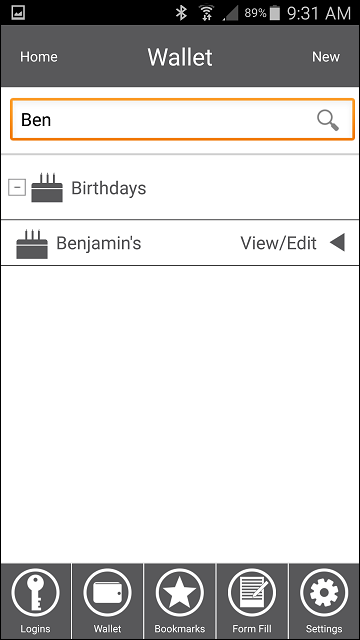The height and width of the screenshot is (640, 360).
Task: Tap the Birthdays cake category icon
Action: tap(47, 188)
